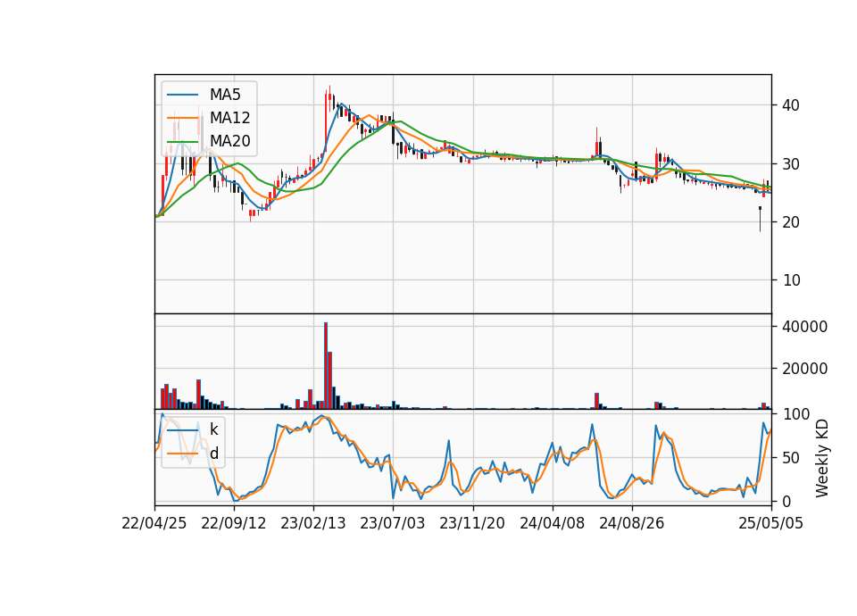Click the 24/04/08 date axis label

coord(552,523)
